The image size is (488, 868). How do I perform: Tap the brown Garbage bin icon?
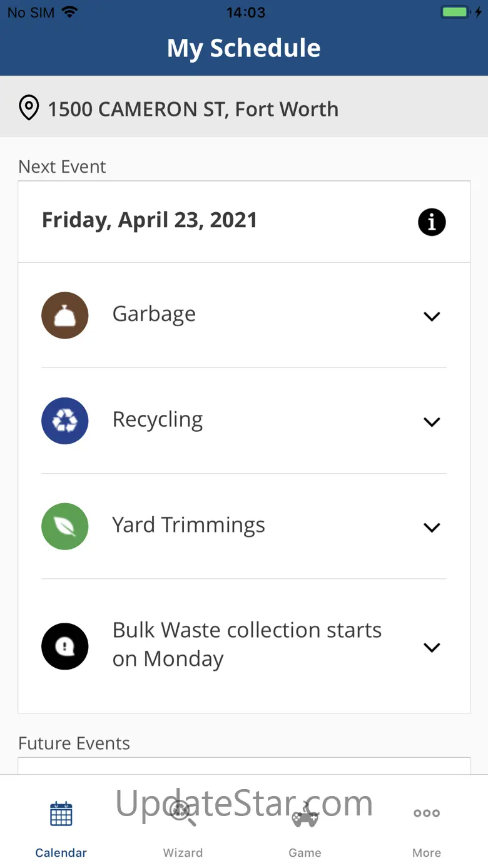65,315
